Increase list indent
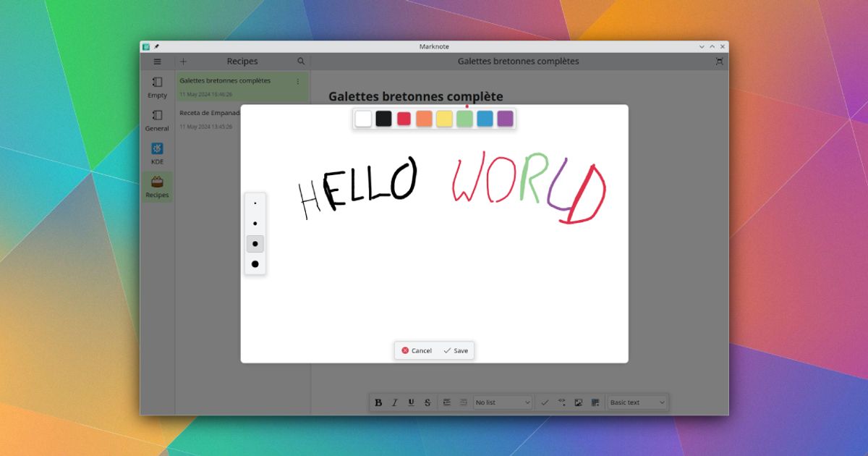The image size is (868, 456). [x=447, y=402]
